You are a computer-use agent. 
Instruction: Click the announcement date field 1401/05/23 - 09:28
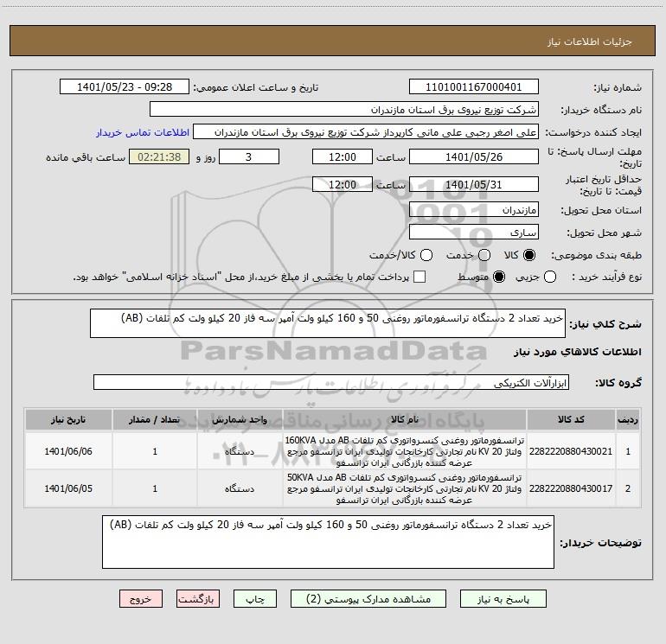pyautogui.click(x=125, y=86)
